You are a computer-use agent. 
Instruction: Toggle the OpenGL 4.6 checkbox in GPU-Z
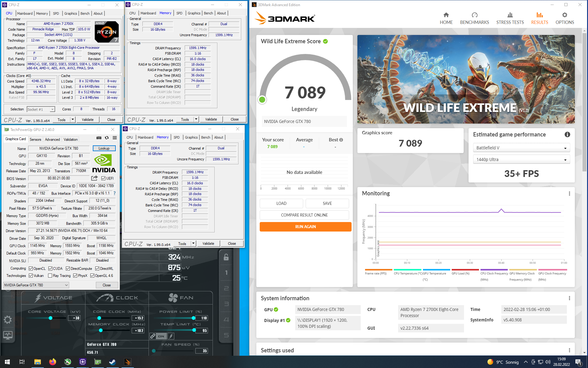tap(92, 275)
